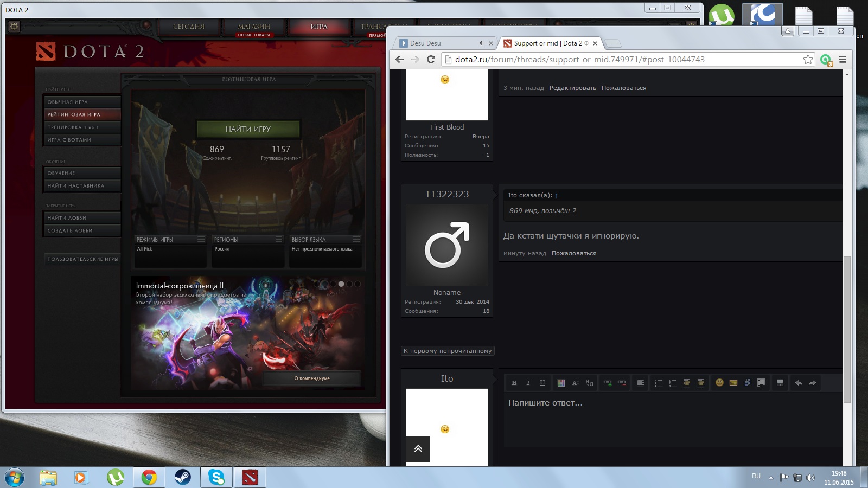Insert a link via chain-plus icon
This screenshot has height=488, width=868.
(x=608, y=383)
